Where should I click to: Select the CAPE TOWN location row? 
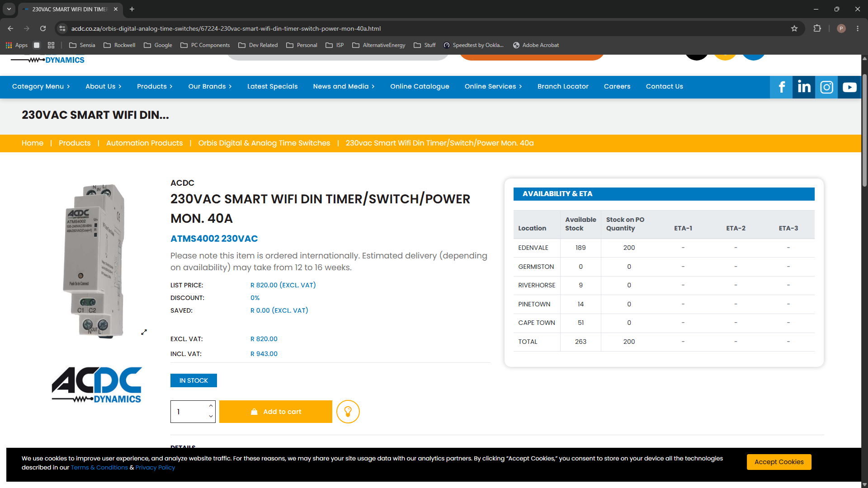pyautogui.click(x=664, y=323)
